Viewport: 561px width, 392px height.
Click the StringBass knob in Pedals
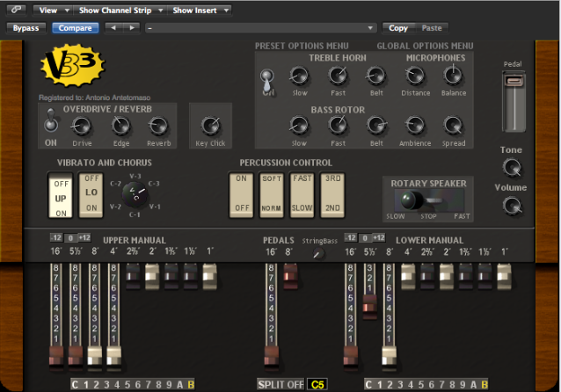pos(318,253)
